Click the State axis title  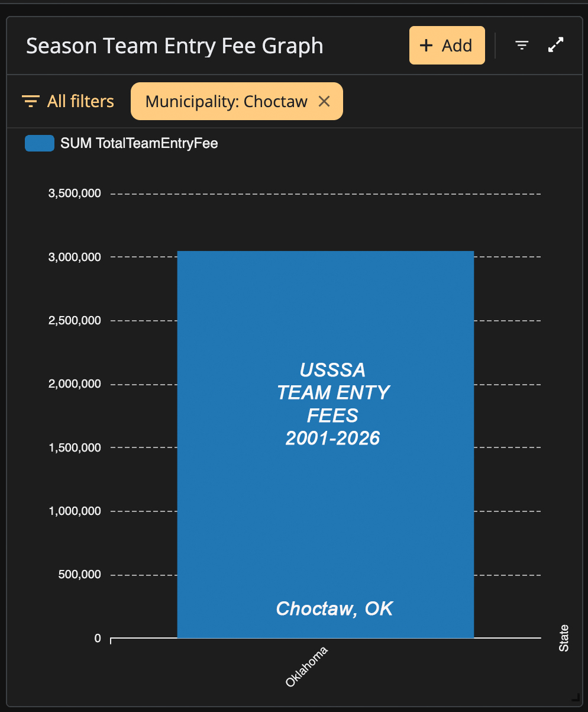pos(564,638)
